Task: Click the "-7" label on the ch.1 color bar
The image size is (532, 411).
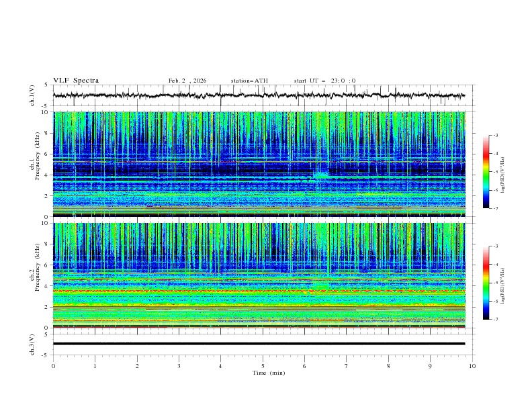Action: click(496, 208)
